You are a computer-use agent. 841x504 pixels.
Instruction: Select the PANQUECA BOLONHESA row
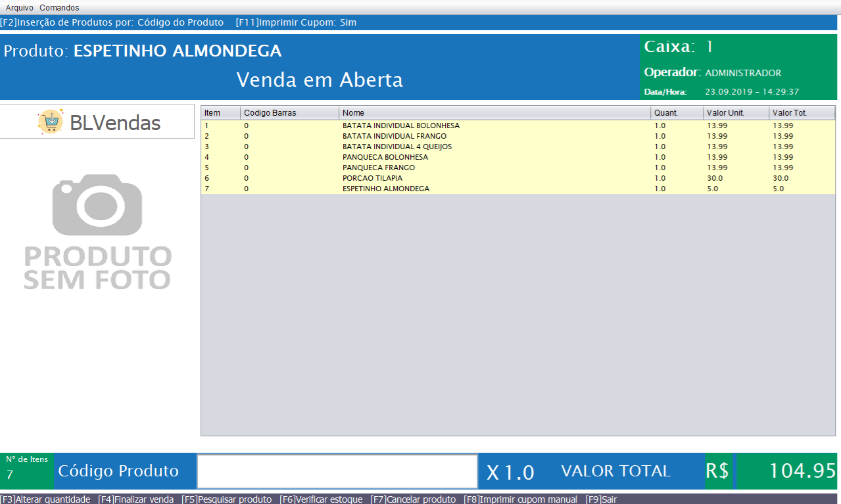coord(385,157)
